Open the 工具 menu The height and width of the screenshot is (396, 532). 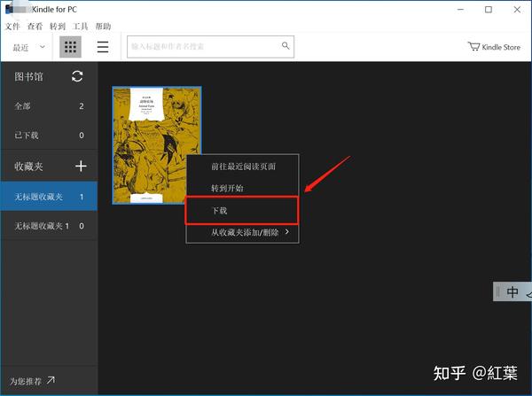tap(80, 27)
